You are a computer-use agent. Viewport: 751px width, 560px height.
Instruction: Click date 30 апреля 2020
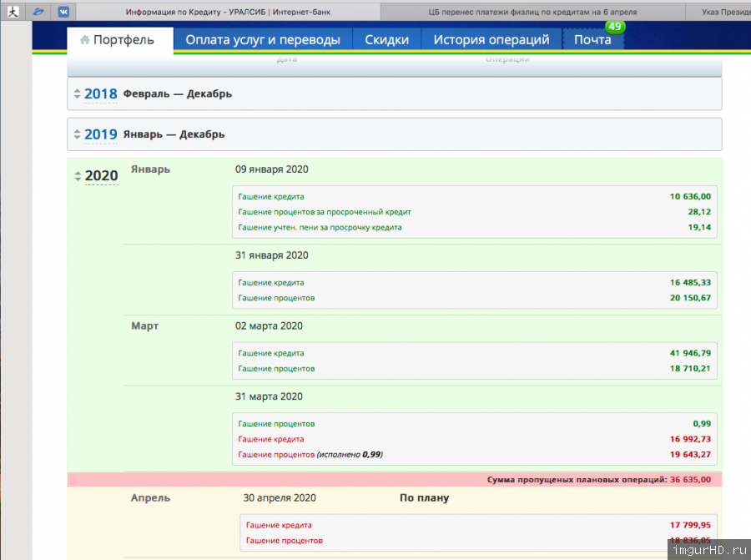click(280, 498)
